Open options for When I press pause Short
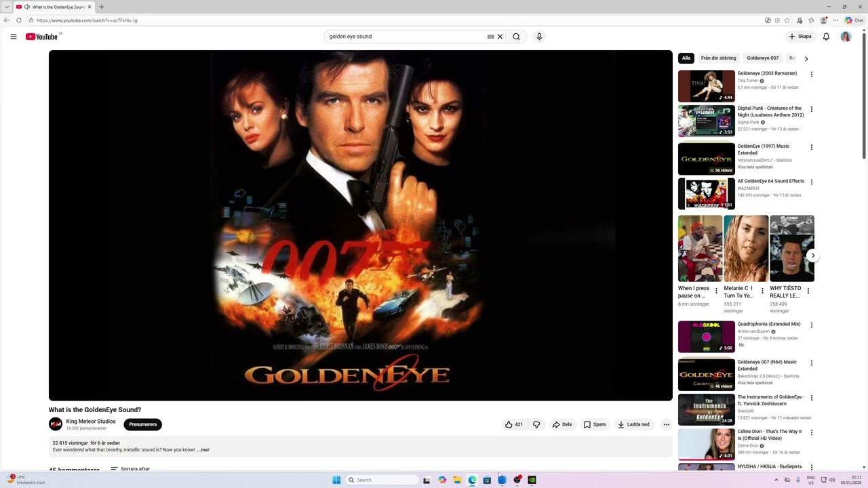This screenshot has height=488, width=868. tap(716, 291)
